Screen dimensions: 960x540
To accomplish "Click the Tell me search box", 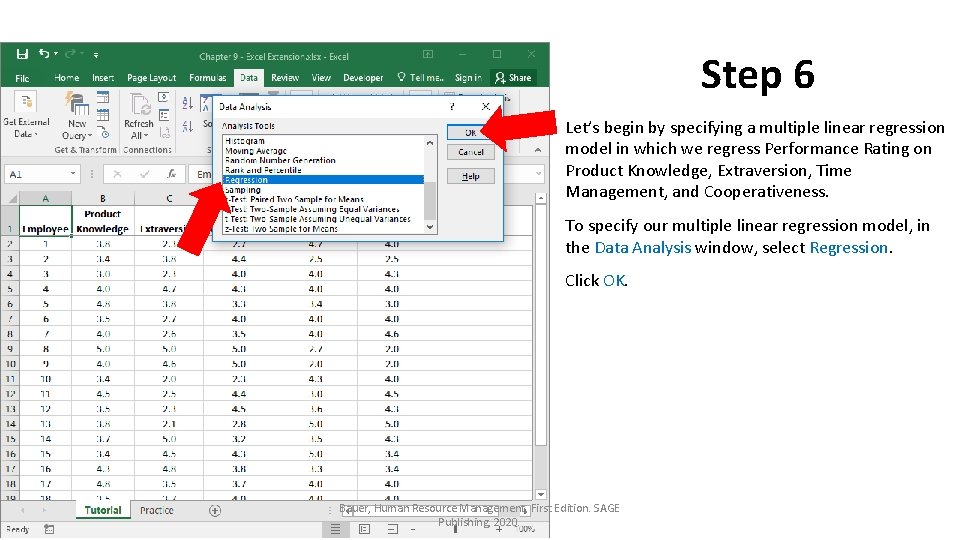I will (421, 78).
